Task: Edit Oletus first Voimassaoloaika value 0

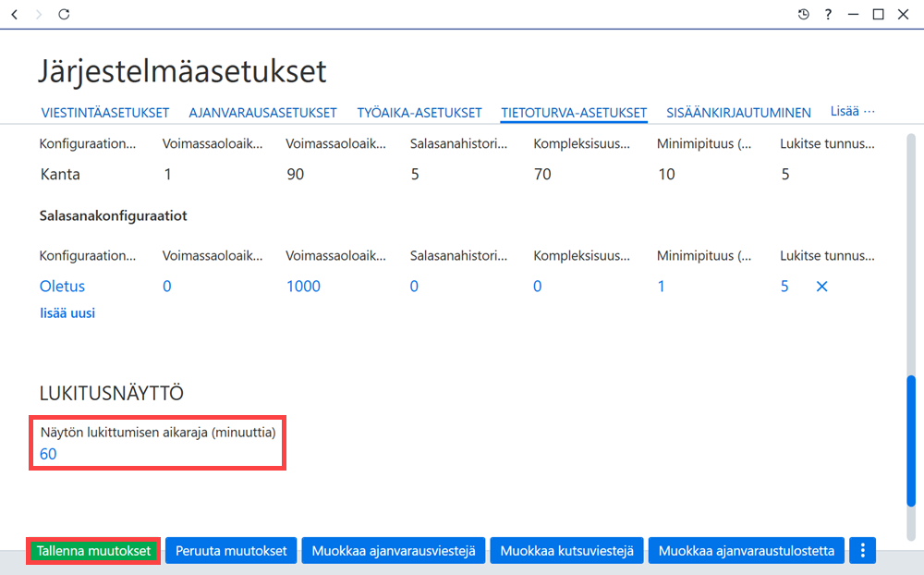Action: (166, 287)
